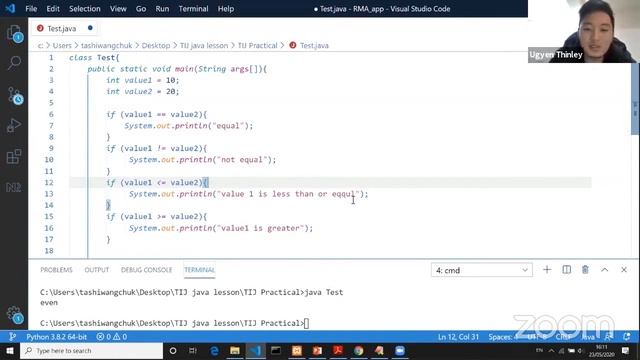The width and height of the screenshot is (640, 360).
Task: Expand the tashiwangchuk breadcrumb segment
Action: pyautogui.click(x=106, y=45)
